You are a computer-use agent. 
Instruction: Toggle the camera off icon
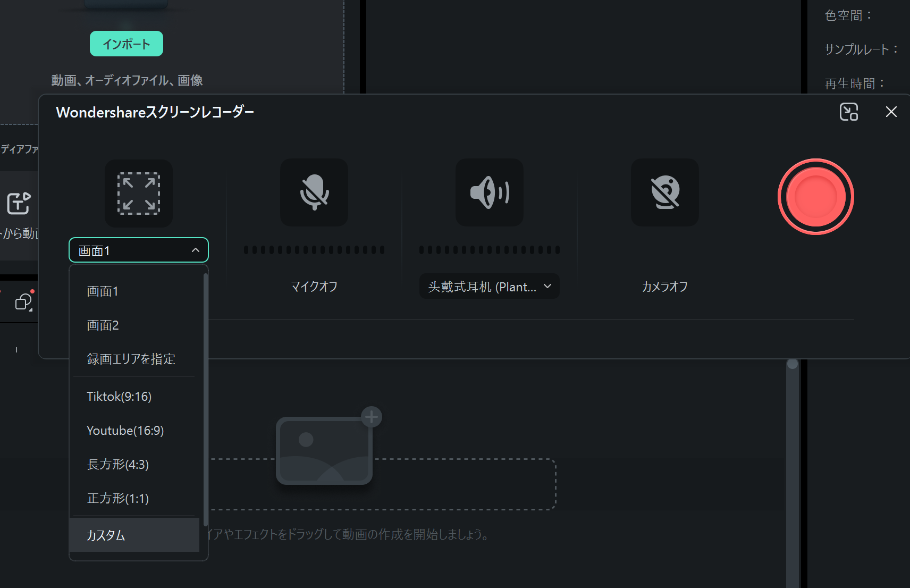(665, 192)
